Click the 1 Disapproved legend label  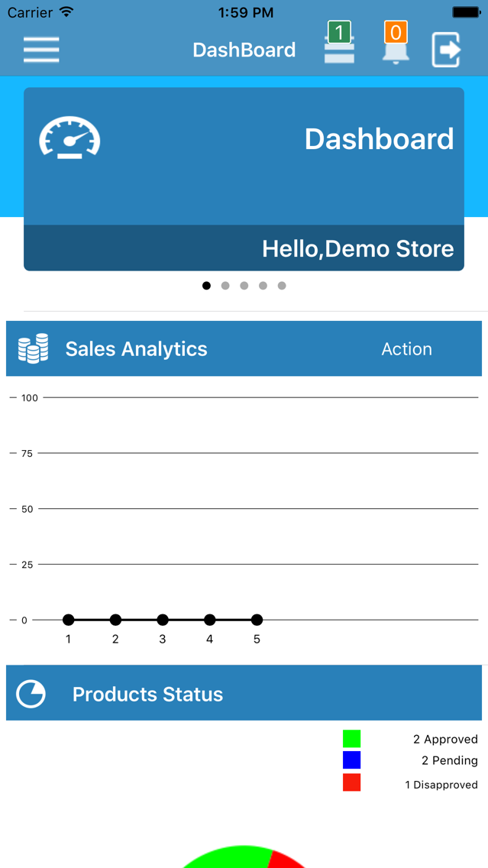click(x=441, y=785)
